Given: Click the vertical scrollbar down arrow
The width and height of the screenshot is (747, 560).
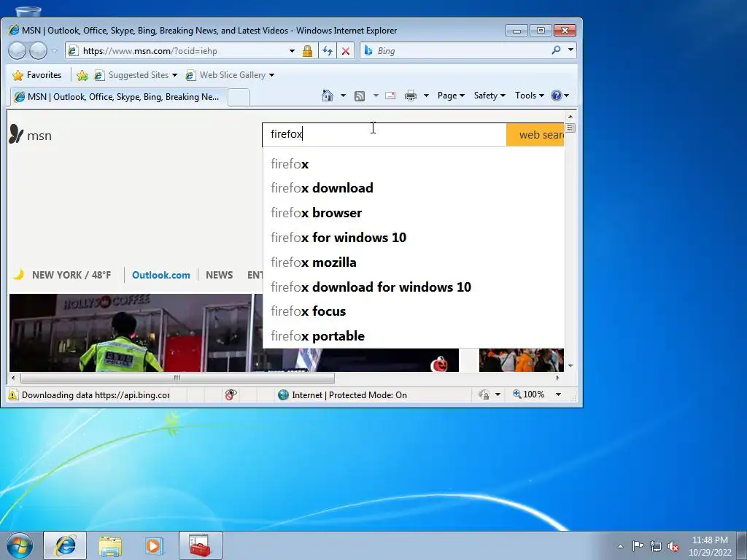Looking at the screenshot, I should tap(570, 366).
